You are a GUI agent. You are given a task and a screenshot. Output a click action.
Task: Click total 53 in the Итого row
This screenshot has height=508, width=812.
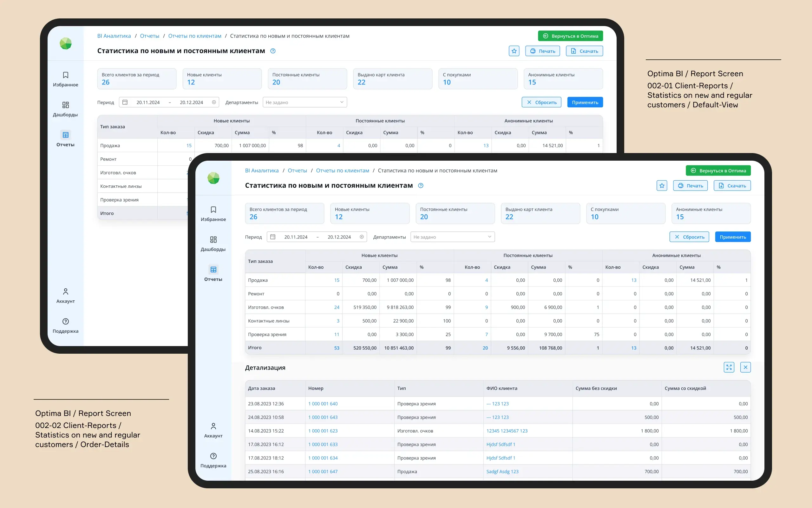click(x=337, y=348)
